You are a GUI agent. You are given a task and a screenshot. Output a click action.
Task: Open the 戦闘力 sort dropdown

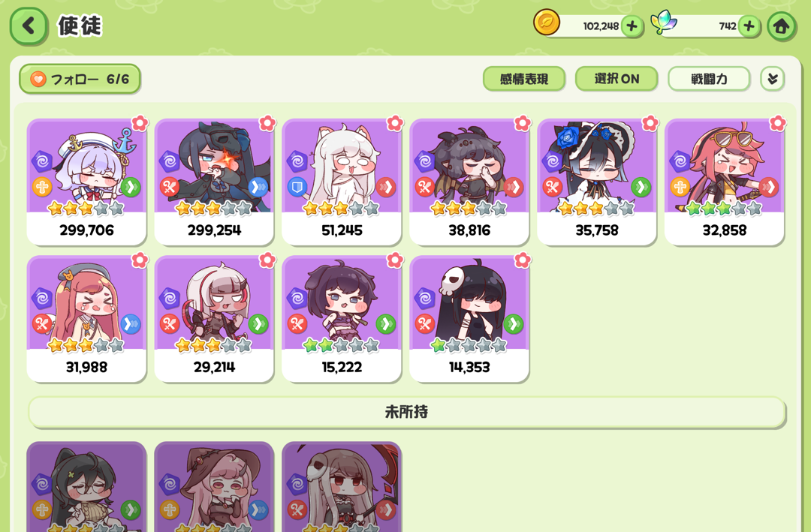(709, 79)
